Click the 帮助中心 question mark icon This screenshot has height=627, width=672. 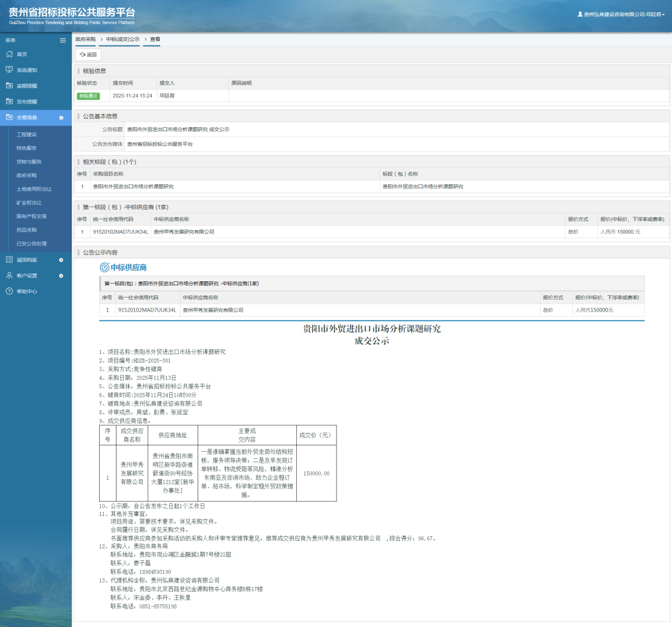tap(9, 291)
